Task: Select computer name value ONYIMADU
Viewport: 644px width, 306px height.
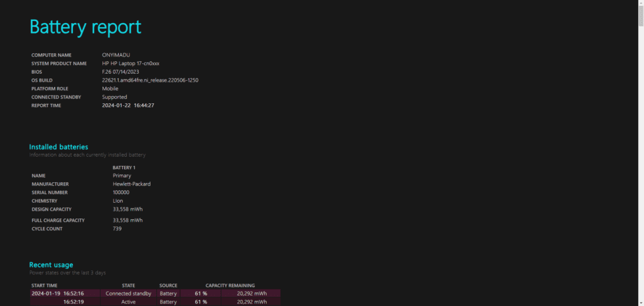Action: [x=116, y=55]
